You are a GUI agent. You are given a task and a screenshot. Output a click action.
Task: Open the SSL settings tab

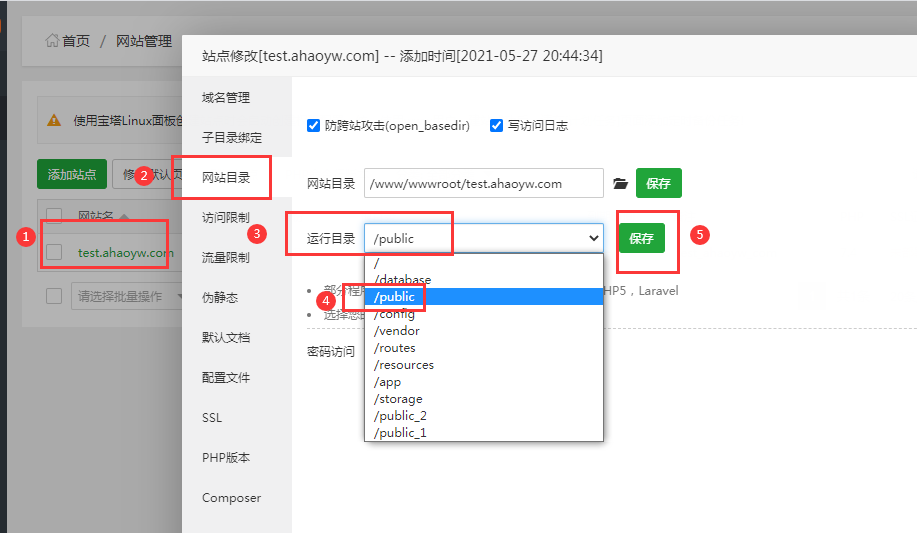[212, 418]
